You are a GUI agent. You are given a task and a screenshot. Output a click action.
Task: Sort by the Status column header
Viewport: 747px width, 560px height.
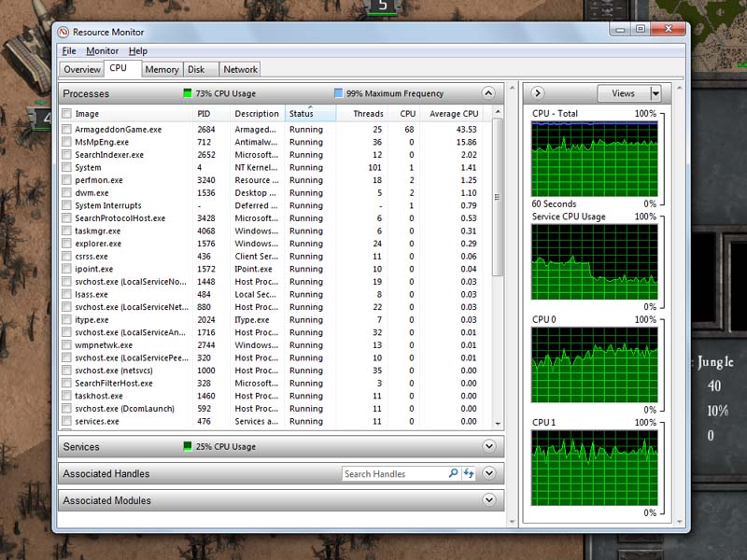pos(311,114)
